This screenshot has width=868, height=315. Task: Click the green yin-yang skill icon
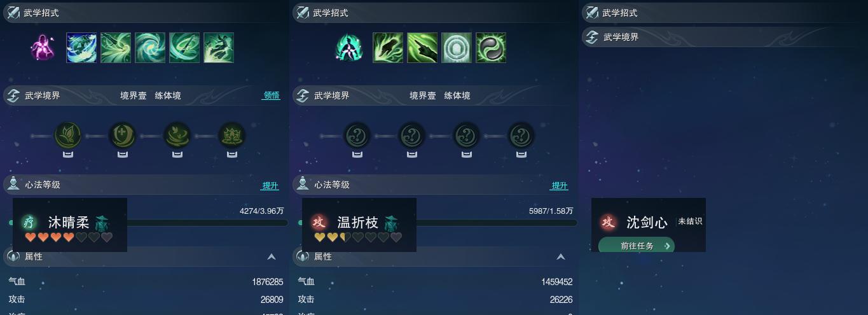point(491,48)
